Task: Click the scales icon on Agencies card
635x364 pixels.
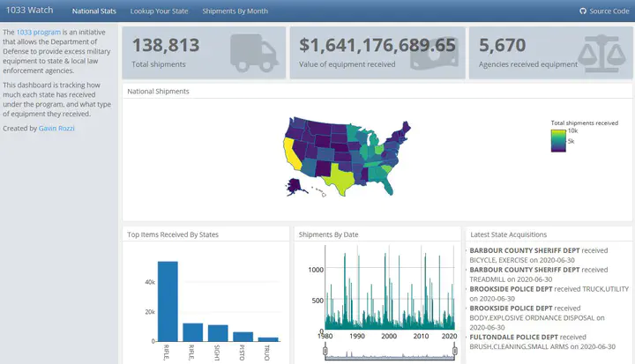Action: 601,53
